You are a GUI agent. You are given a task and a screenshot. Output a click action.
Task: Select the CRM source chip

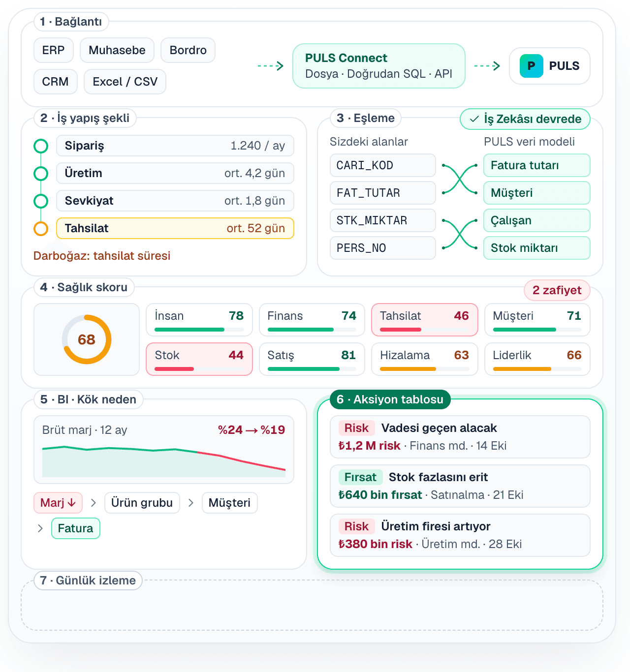(x=56, y=82)
